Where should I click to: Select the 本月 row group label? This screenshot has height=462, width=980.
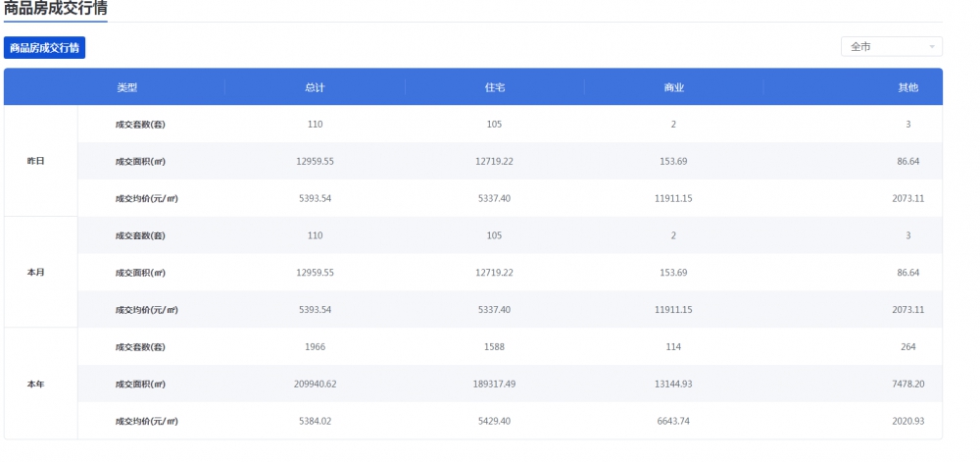coord(35,274)
